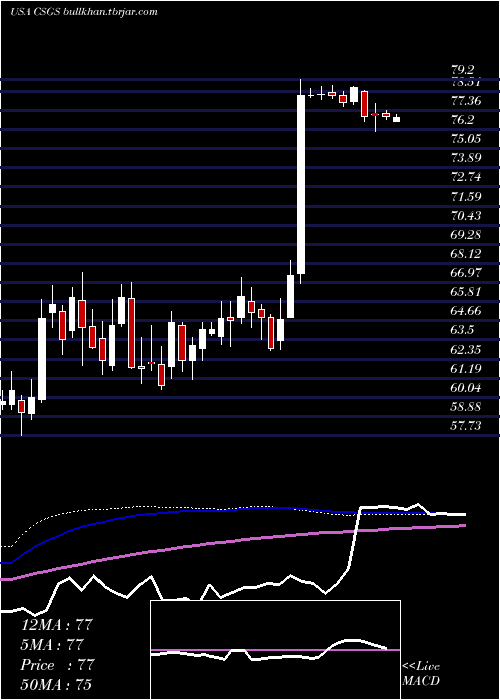Click the 64.66 price axis label

point(466,311)
